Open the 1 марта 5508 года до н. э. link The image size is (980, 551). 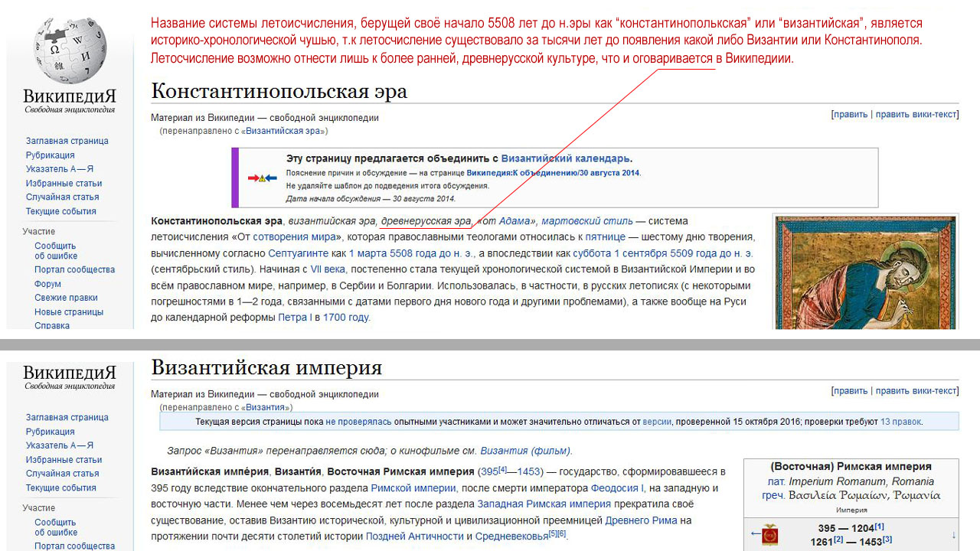411,253
